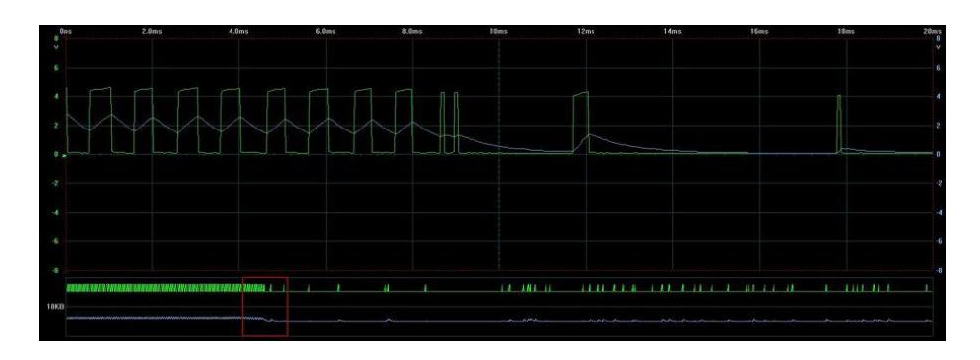Click the 8.0ms time axis label

[x=412, y=31]
